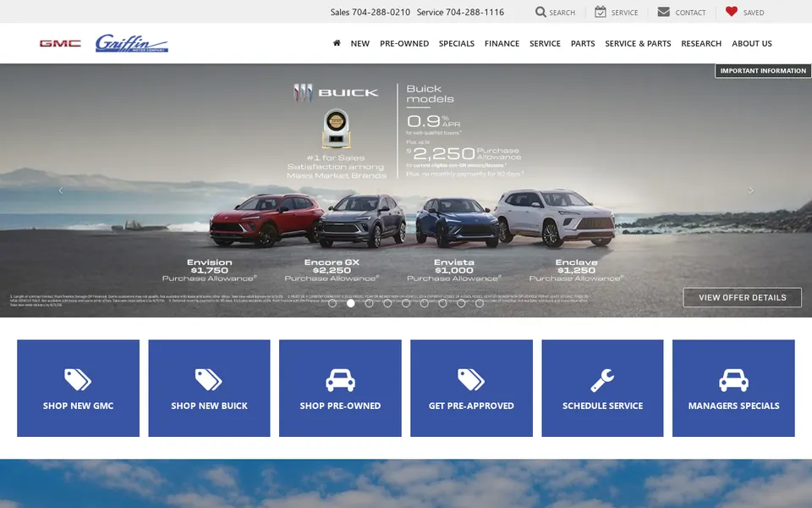The width and height of the screenshot is (812, 508).
Task: Select the fourth carousel slide dot
Action: pyautogui.click(x=387, y=303)
